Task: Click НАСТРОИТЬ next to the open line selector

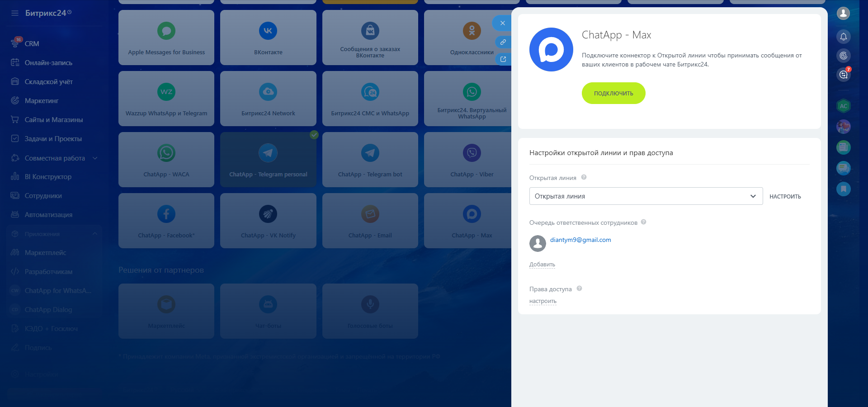Action: (x=785, y=197)
